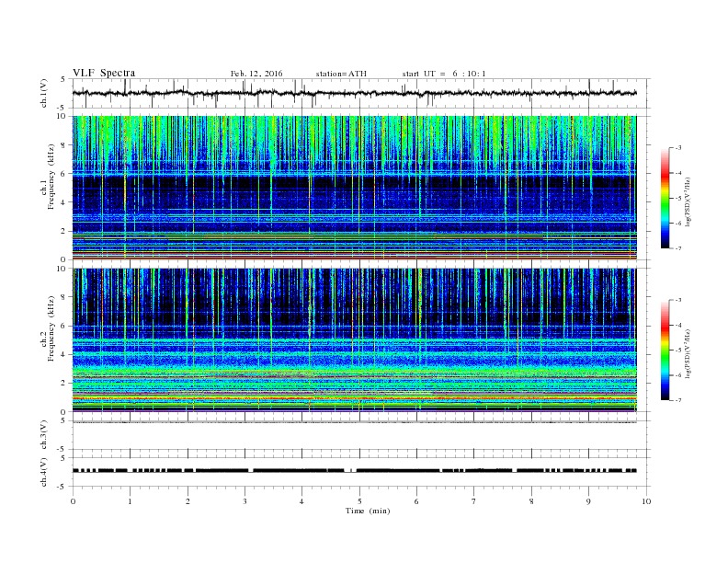Click inside the ch.1 spectrogram plot
This screenshot has width=728, height=563.
(x=354, y=188)
